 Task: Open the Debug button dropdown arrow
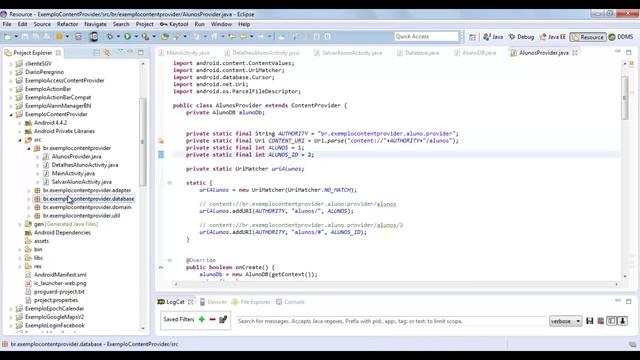click(x=118, y=37)
